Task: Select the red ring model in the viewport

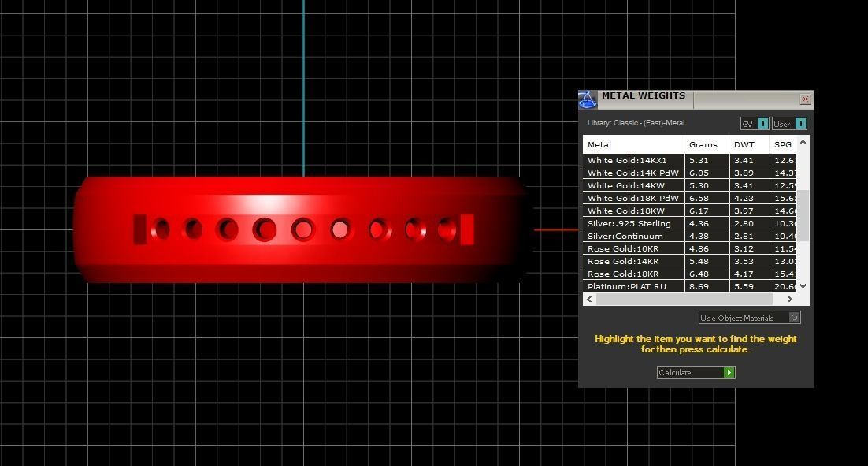Action: 302,229
